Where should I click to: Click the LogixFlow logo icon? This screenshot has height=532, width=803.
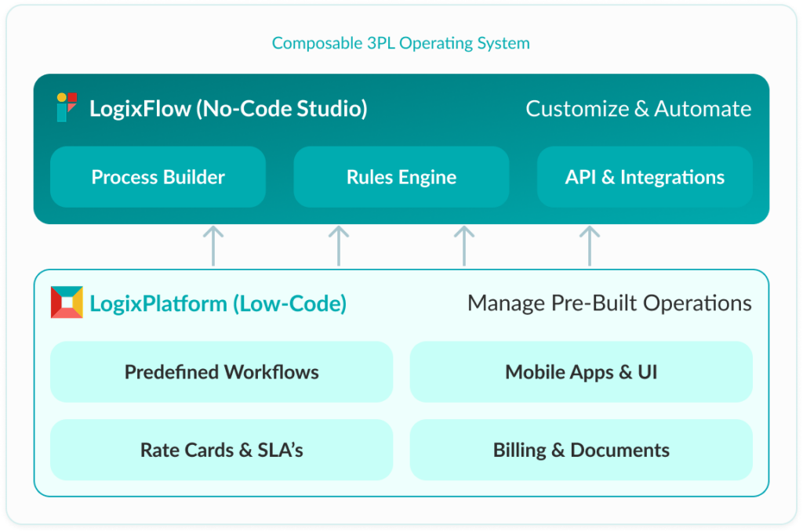point(67,107)
